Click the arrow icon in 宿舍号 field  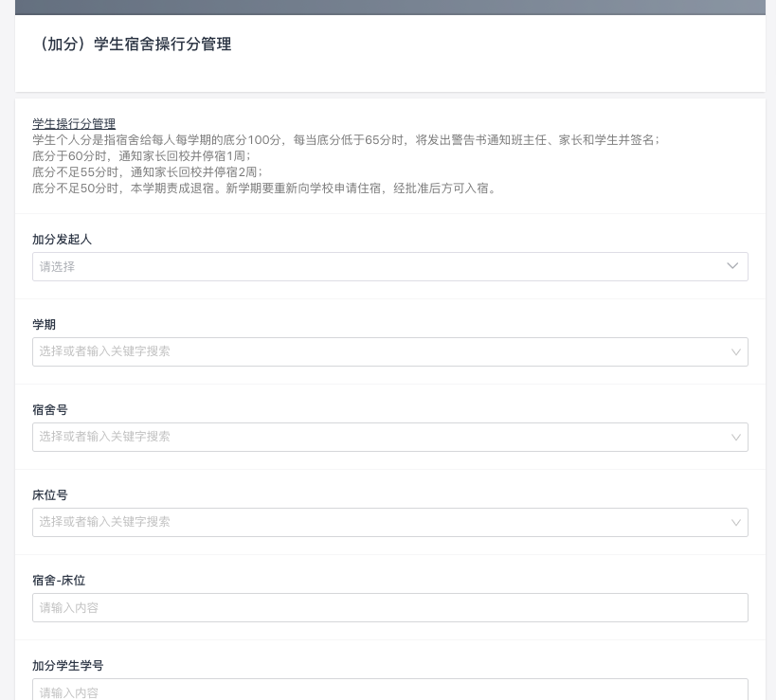[735, 437]
